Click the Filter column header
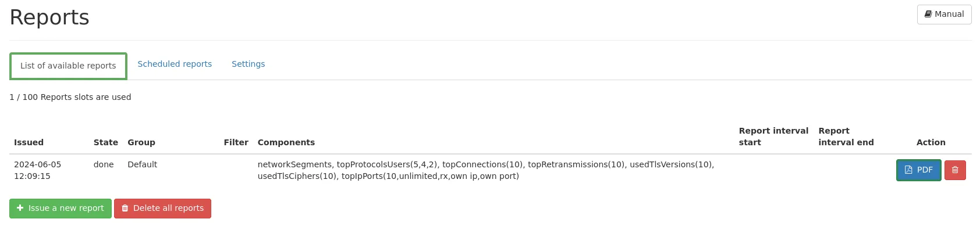980x244 pixels. pos(236,142)
